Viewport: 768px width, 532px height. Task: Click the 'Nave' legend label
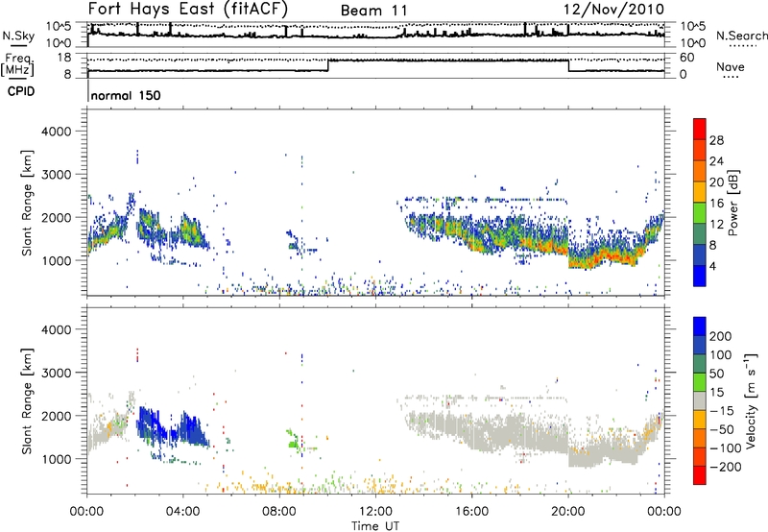[731, 67]
